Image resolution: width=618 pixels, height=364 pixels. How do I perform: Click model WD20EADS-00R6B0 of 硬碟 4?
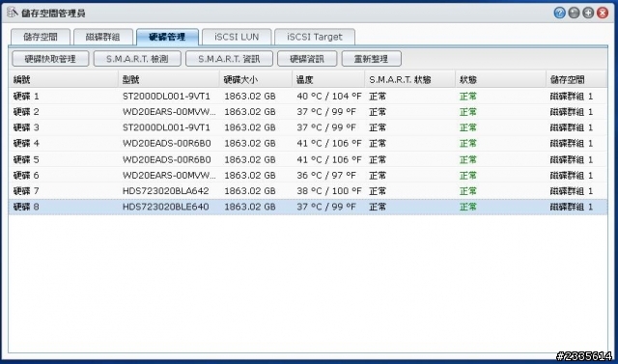click(x=167, y=144)
